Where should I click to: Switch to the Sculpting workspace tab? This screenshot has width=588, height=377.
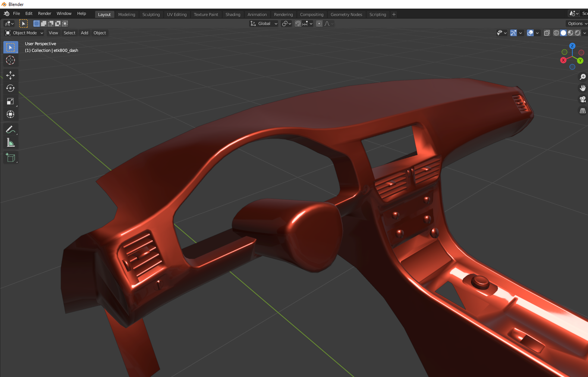[x=151, y=15]
